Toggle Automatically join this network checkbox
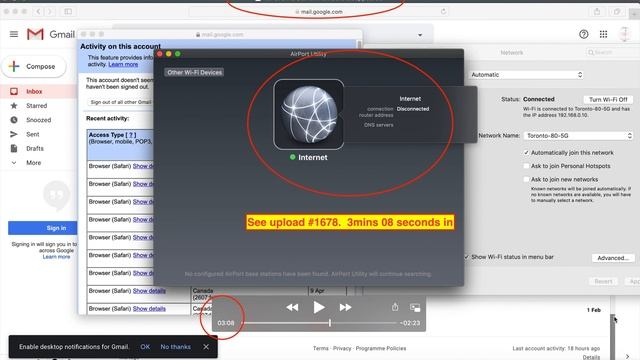The height and width of the screenshot is (360, 640). click(527, 153)
